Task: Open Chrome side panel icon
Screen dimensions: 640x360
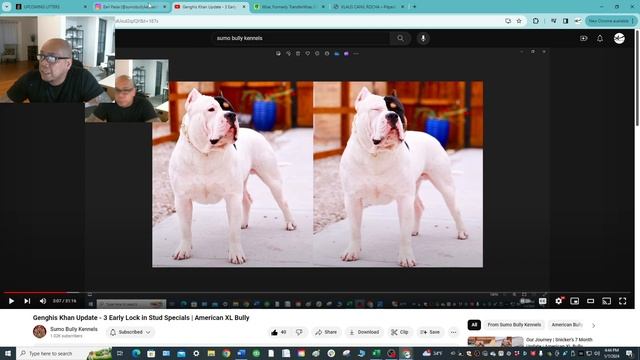Action: tap(565, 21)
